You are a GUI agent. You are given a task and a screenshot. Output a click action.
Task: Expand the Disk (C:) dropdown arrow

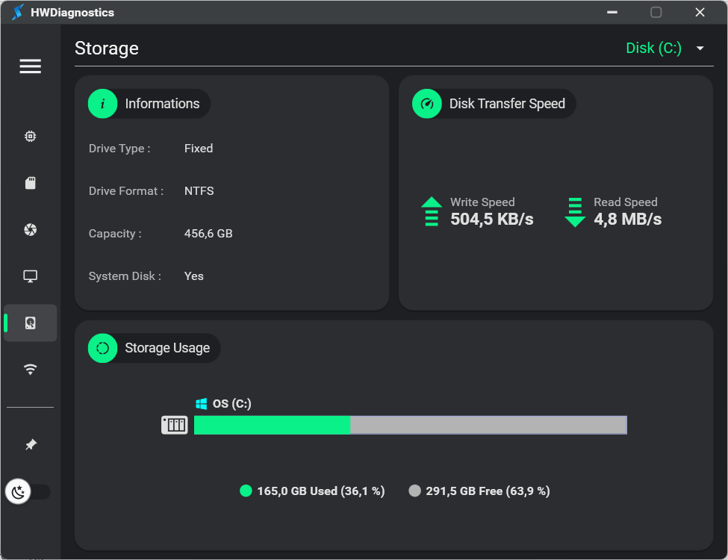700,49
